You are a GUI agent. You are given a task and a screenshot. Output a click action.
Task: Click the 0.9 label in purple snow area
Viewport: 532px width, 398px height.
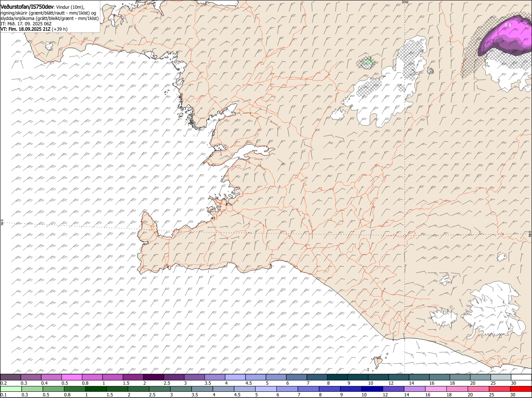(x=507, y=25)
